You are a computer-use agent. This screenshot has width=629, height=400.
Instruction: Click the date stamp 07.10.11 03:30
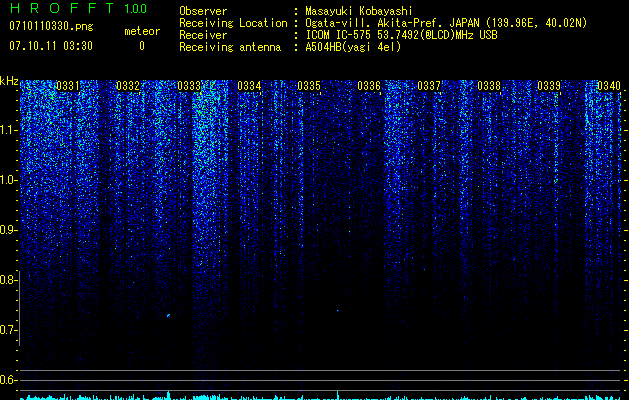pyautogui.click(x=51, y=46)
